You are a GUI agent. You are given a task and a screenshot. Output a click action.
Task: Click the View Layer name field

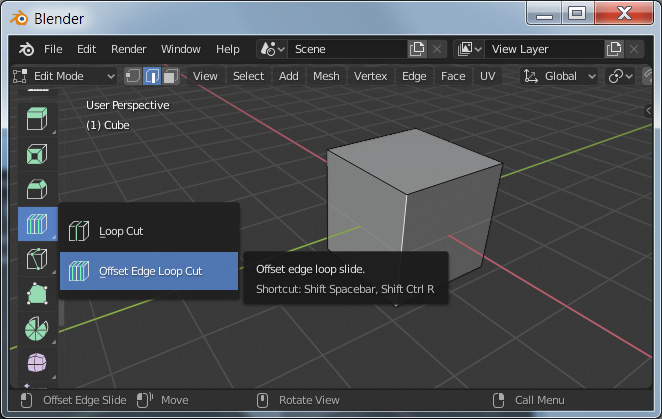click(545, 49)
